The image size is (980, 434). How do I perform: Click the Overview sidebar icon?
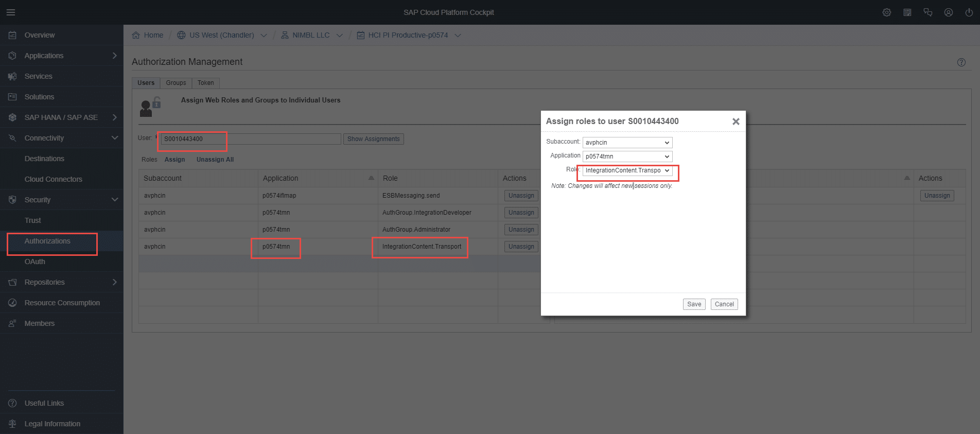[x=12, y=35]
